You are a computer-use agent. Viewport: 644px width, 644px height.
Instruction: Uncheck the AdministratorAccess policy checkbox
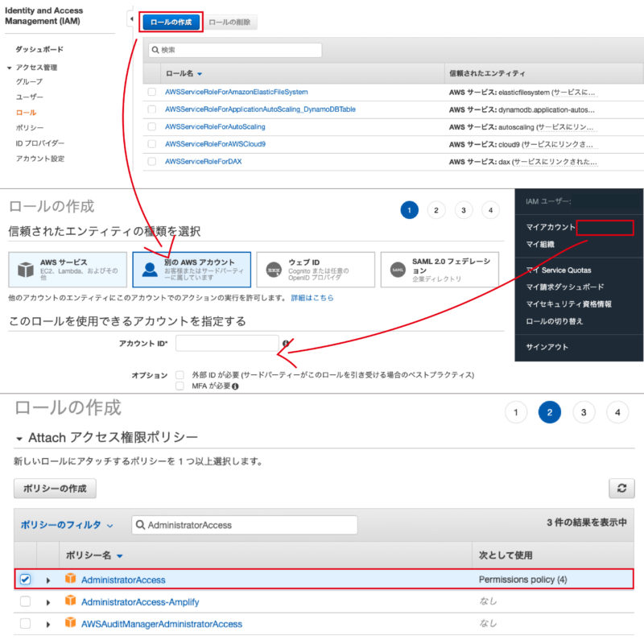[26, 579]
